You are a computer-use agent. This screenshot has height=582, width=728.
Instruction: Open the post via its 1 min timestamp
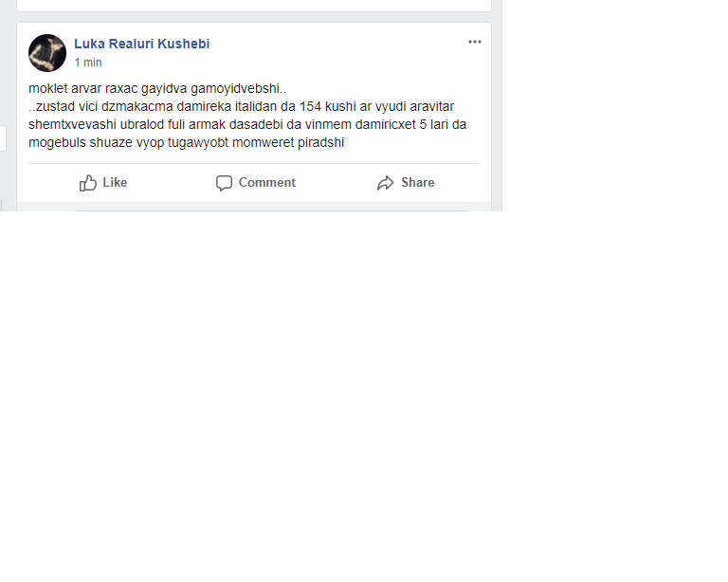[88, 63]
